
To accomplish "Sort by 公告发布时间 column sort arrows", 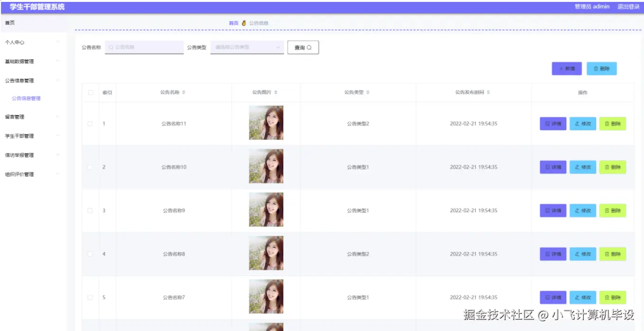I will pos(488,92).
